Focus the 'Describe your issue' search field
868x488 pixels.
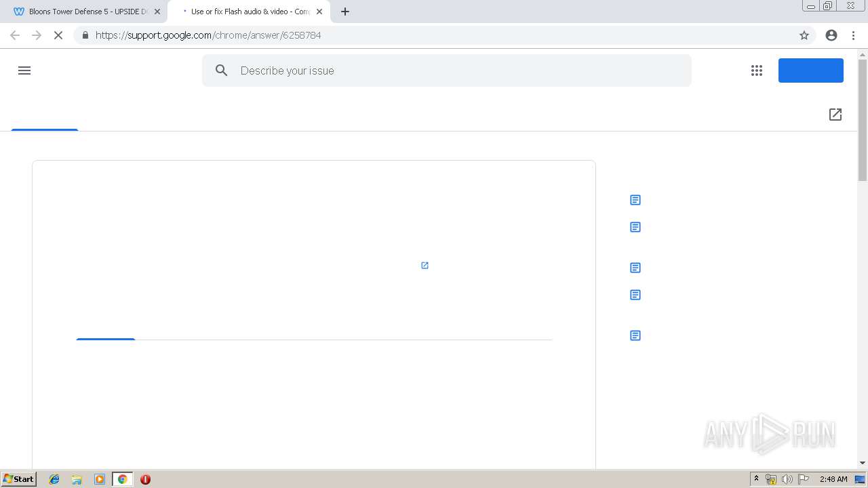coord(447,70)
